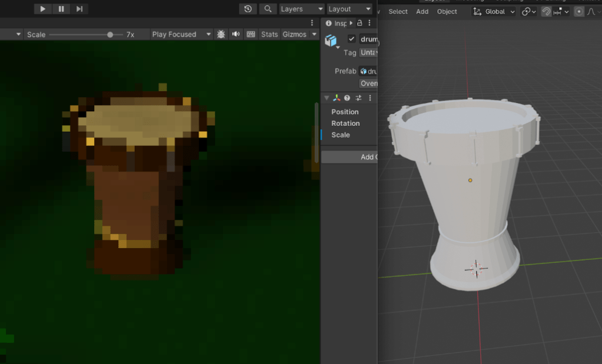Toggle the drum object active checkbox
Image resolution: width=602 pixels, height=364 pixels.
[351, 39]
